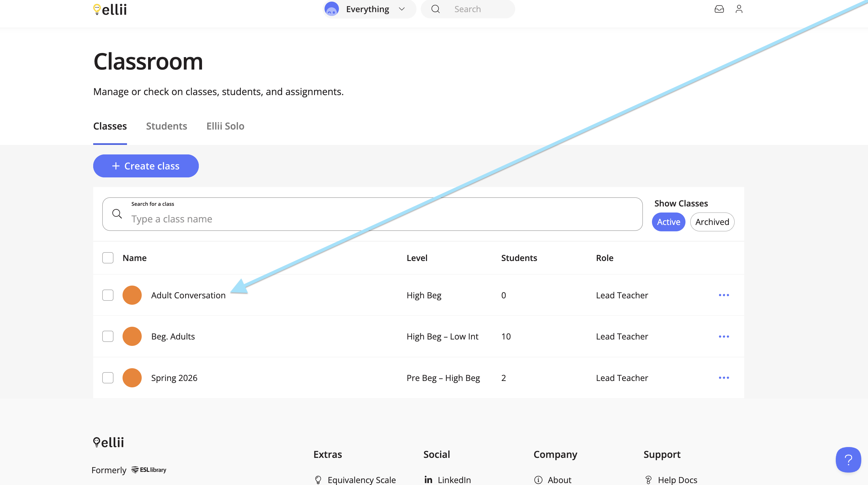
Task: Click the footer ellii logo
Action: pyautogui.click(x=108, y=442)
